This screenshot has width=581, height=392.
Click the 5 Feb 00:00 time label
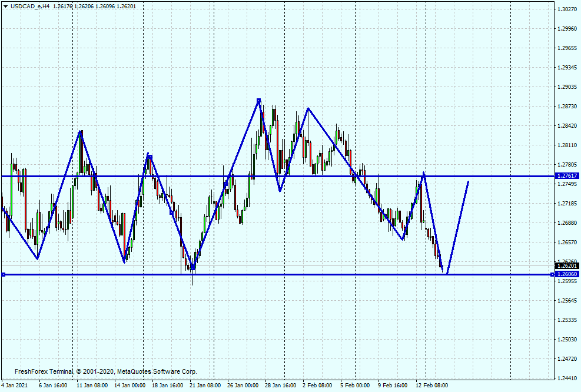tap(355, 386)
